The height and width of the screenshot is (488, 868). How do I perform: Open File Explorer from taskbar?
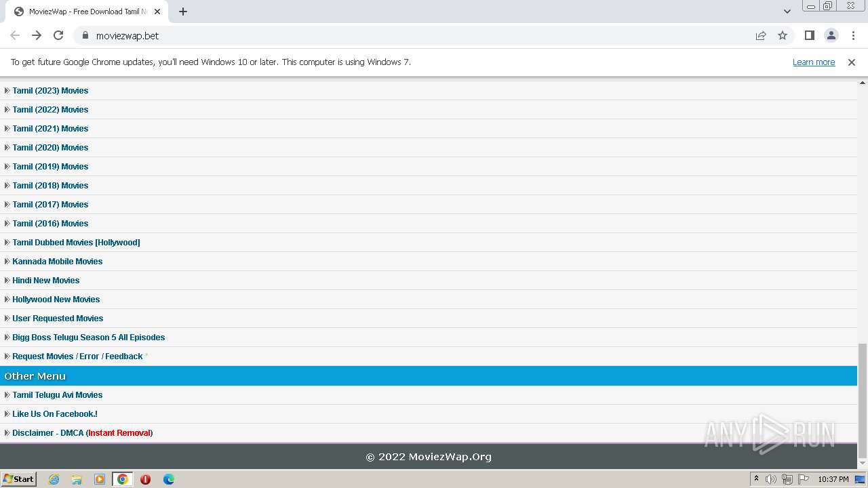(77, 479)
